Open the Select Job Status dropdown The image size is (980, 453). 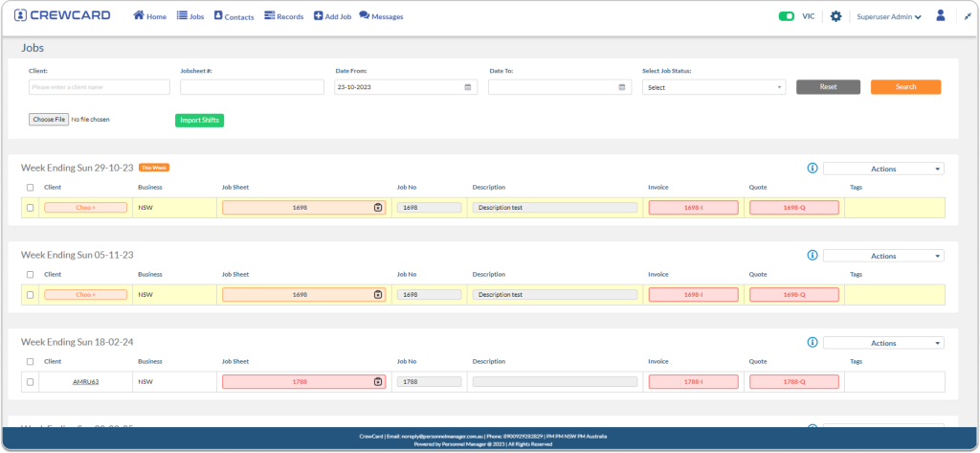point(713,87)
